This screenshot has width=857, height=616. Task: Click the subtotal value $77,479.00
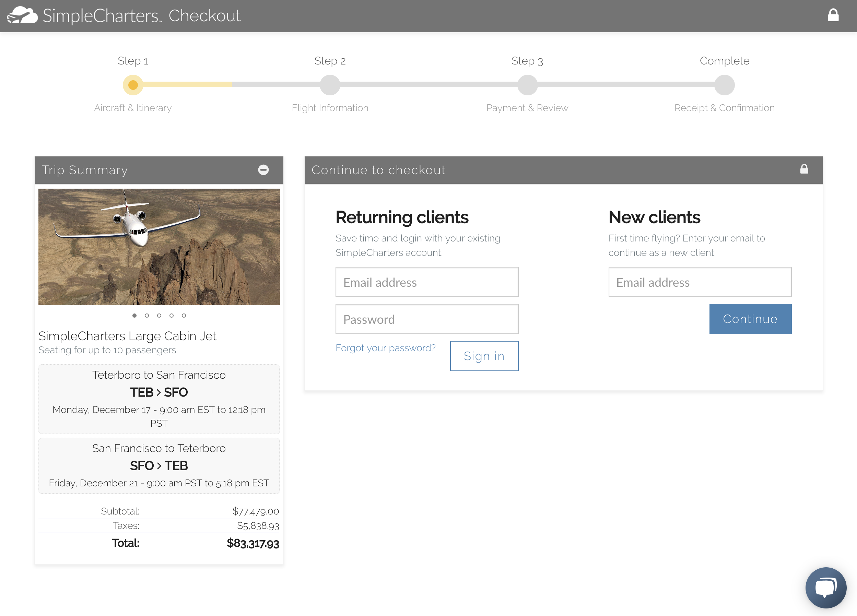[256, 511]
